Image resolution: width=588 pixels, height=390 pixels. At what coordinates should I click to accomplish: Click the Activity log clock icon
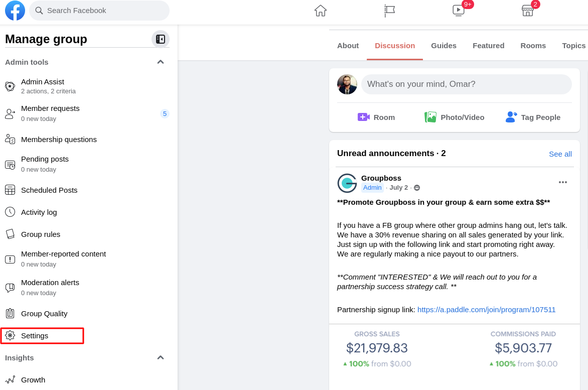pyautogui.click(x=10, y=212)
